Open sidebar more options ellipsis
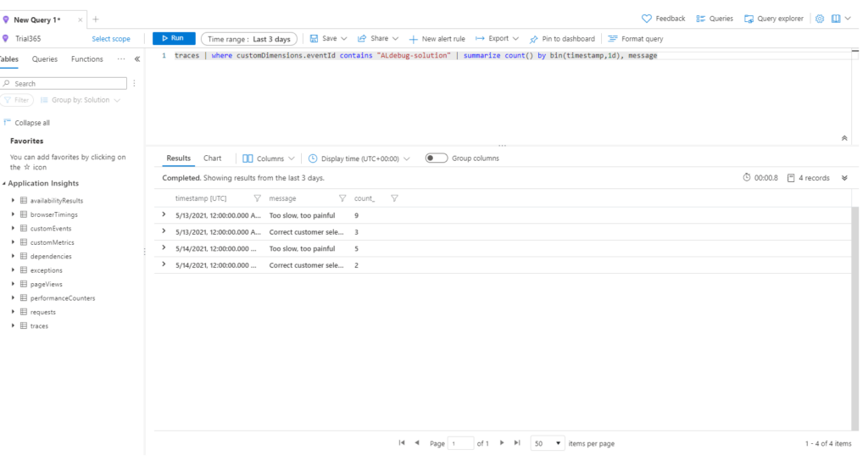The image size is (868, 461). coord(121,58)
